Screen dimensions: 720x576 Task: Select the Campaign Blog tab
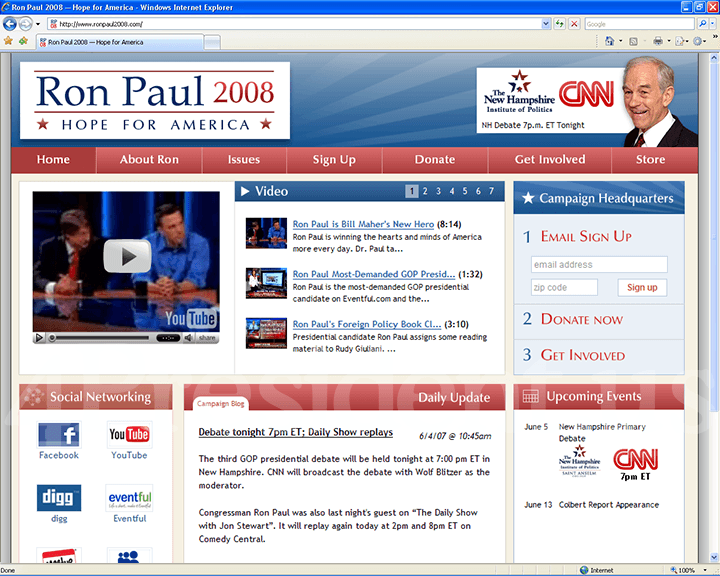coord(220,403)
